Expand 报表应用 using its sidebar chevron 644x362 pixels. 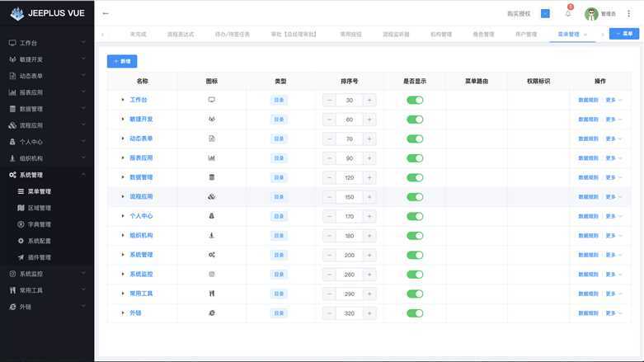coord(83,92)
